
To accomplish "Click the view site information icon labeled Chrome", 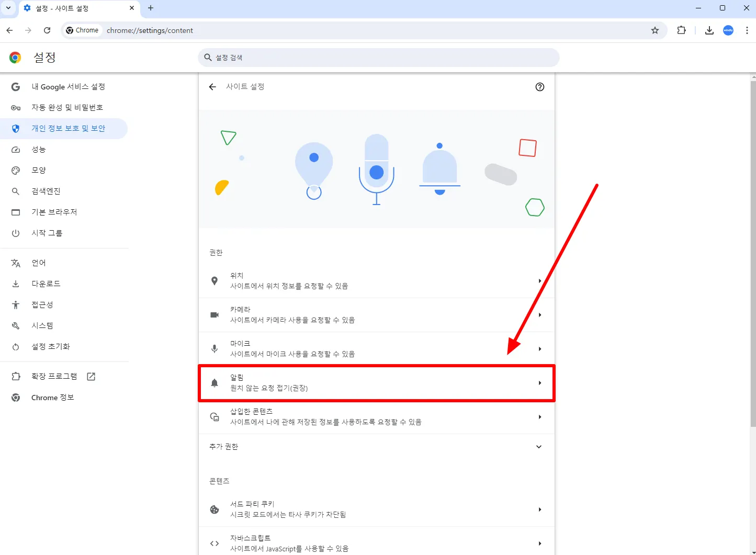I will click(x=82, y=30).
